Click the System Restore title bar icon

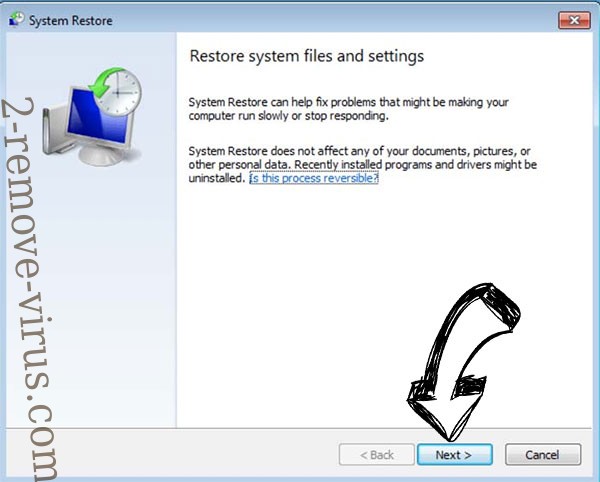click(x=16, y=20)
